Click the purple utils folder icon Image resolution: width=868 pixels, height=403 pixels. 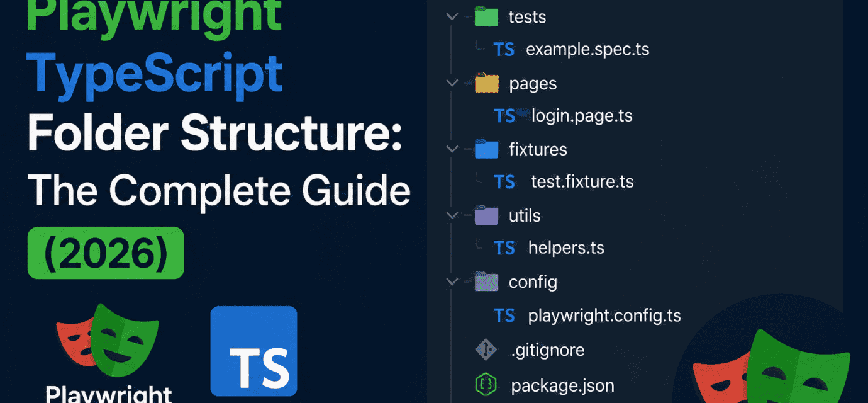[x=486, y=215]
